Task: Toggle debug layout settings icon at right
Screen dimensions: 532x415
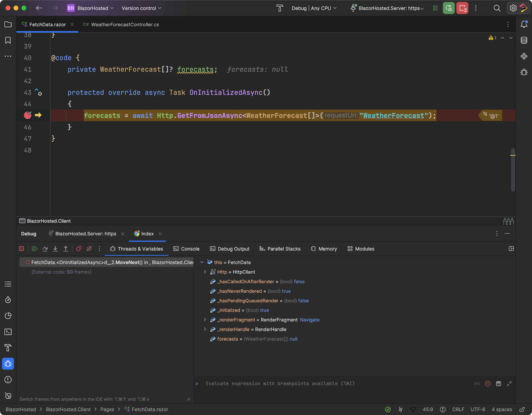Action: coord(511,249)
